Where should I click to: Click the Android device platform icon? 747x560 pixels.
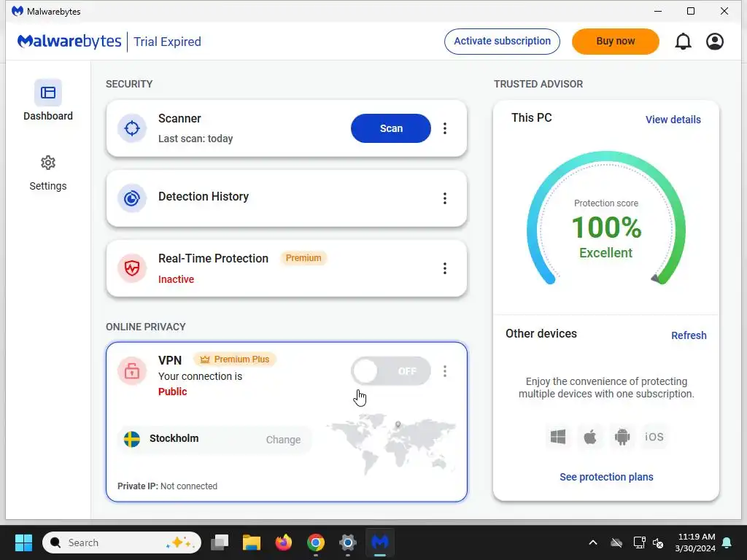click(622, 437)
